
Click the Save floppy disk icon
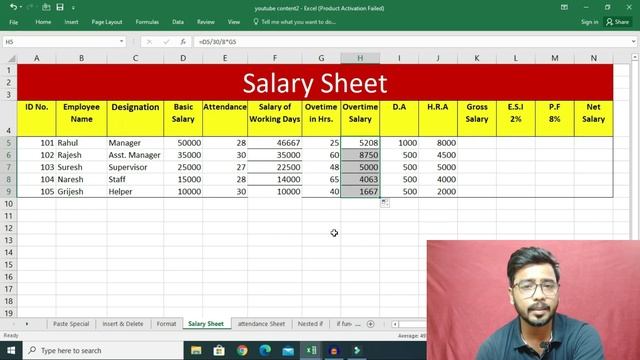[x=60, y=7]
